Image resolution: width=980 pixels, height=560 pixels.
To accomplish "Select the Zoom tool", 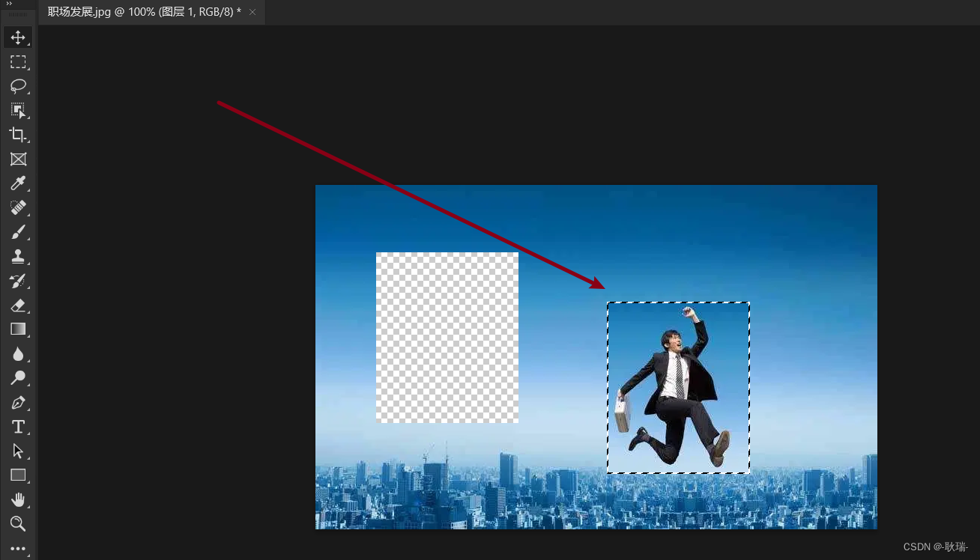I will (18, 523).
